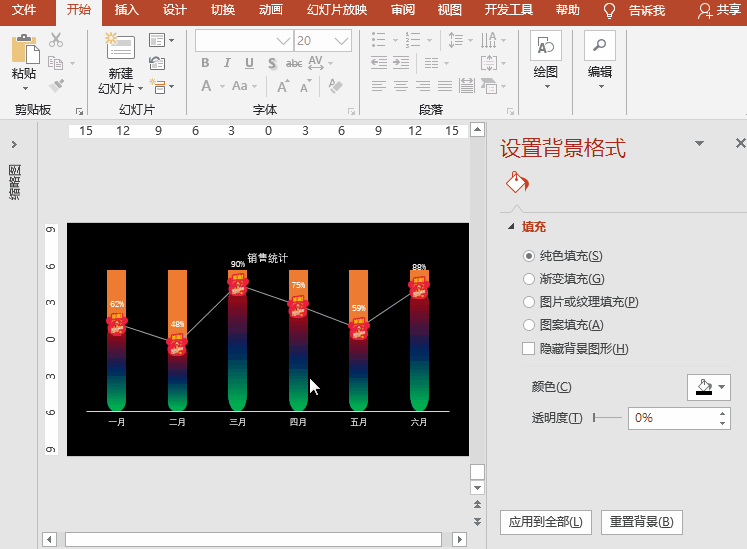Click the New Slide icon
Screen dimensions: 747x549
(120, 46)
